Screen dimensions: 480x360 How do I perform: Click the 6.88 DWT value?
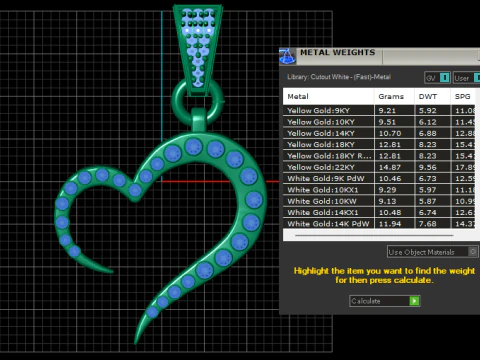coord(427,133)
